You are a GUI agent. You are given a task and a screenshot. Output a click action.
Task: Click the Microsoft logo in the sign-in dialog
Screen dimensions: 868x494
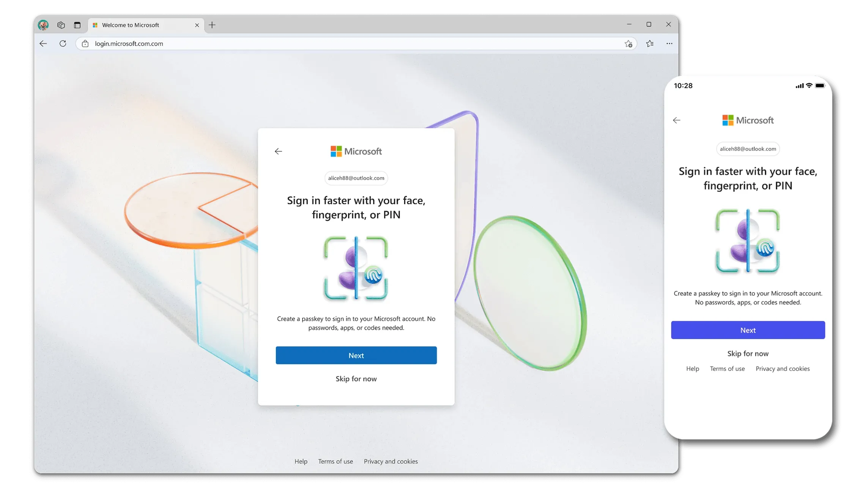pos(356,151)
